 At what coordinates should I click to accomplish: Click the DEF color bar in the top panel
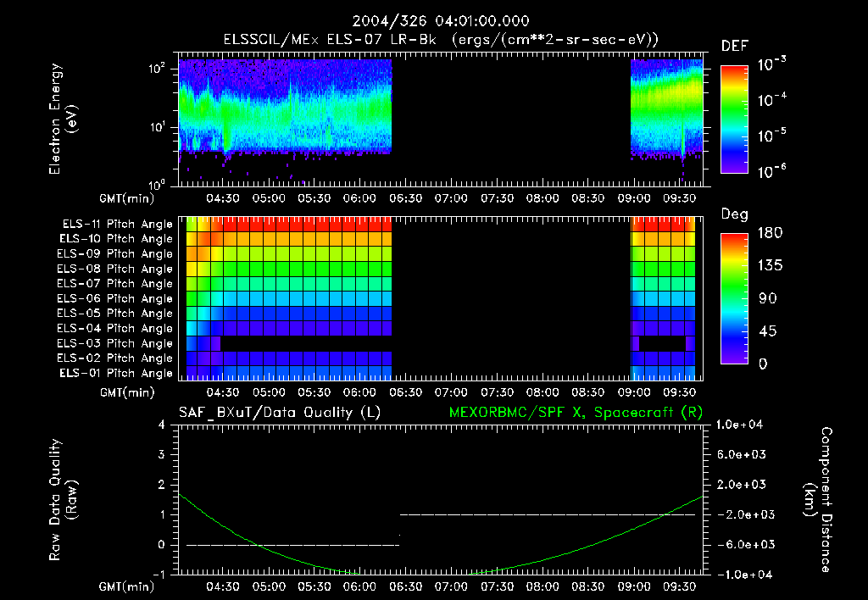pyautogui.click(x=734, y=119)
